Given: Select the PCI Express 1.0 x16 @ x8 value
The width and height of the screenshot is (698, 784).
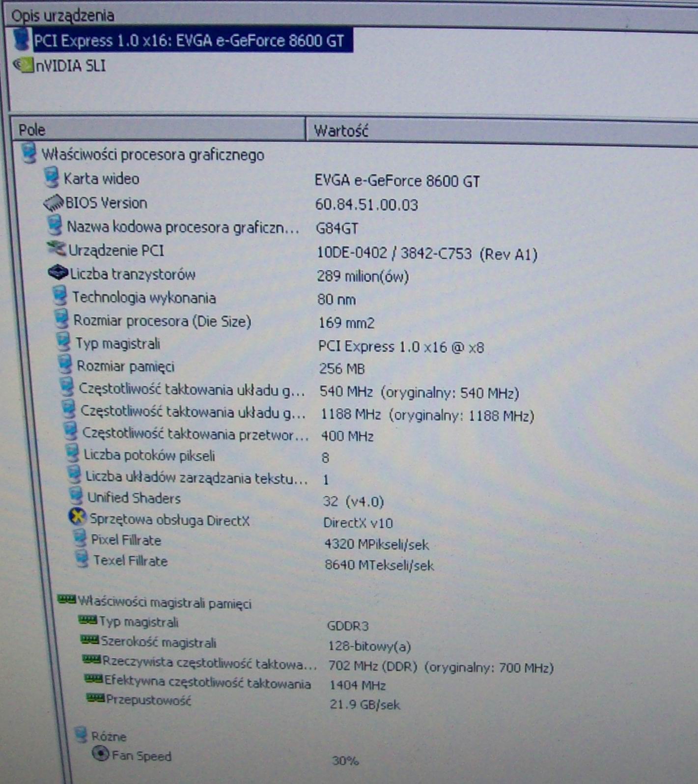Looking at the screenshot, I should [401, 347].
